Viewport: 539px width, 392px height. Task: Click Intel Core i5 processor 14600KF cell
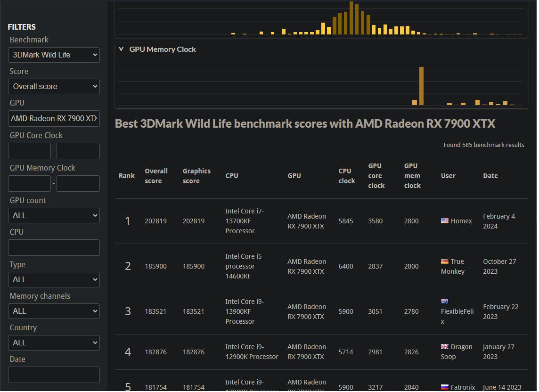pos(244,267)
